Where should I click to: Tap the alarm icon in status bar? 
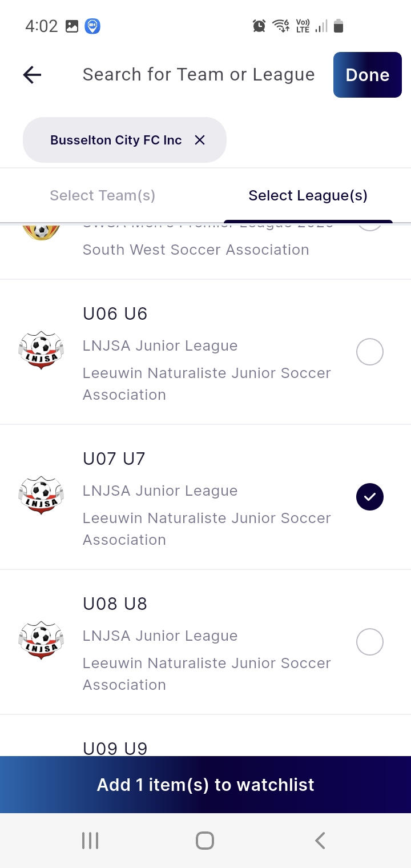[x=259, y=26]
